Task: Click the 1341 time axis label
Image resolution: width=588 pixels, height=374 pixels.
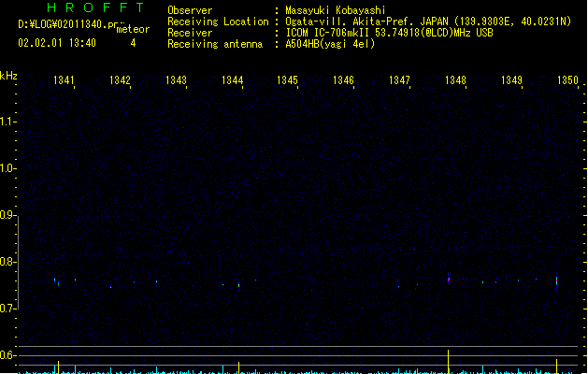Action: click(64, 80)
